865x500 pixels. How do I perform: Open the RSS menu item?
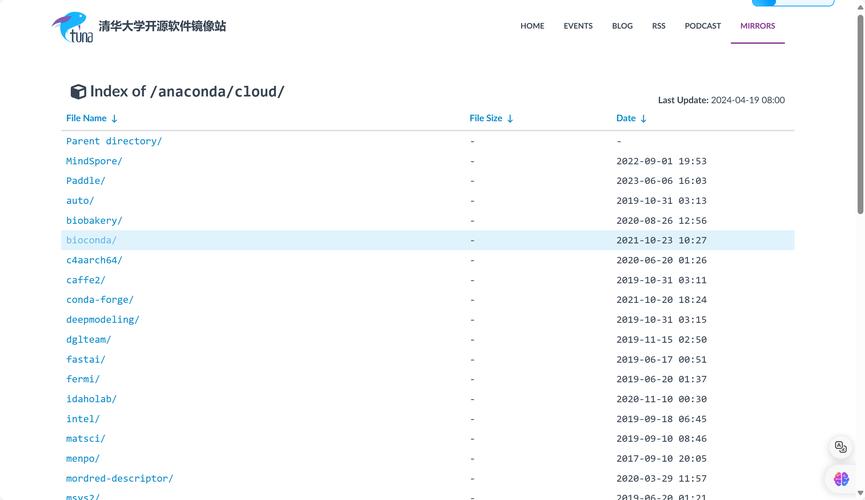click(x=658, y=26)
